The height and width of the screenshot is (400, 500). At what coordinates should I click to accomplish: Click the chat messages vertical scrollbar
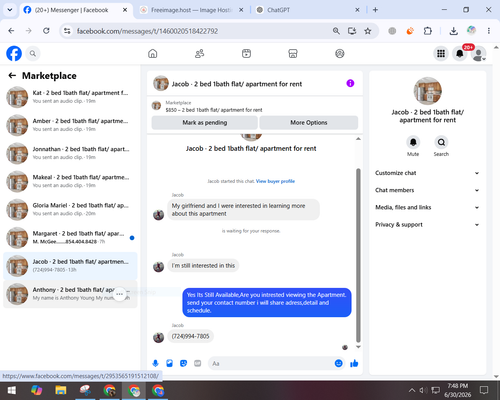(358, 255)
